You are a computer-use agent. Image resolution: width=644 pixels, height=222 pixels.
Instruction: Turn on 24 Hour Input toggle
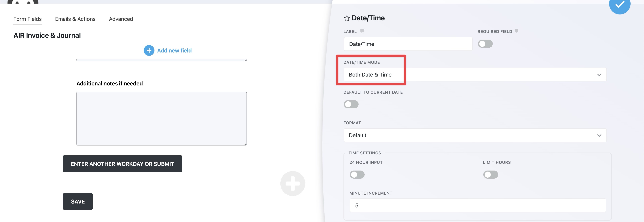click(357, 175)
